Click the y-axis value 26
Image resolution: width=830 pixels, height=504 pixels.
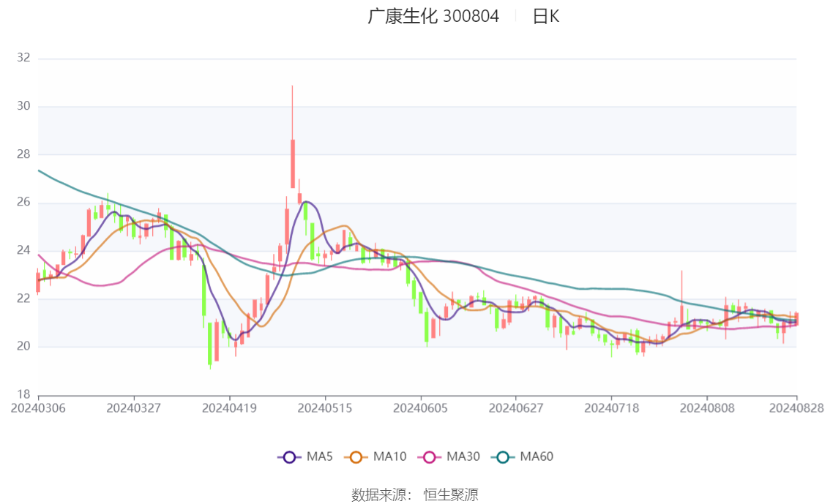(23, 202)
